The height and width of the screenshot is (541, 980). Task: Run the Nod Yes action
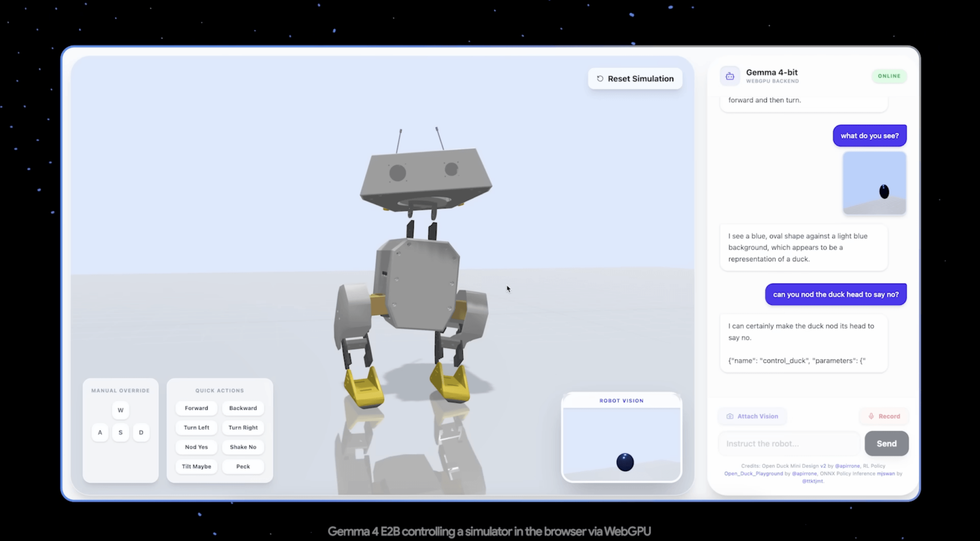(196, 447)
